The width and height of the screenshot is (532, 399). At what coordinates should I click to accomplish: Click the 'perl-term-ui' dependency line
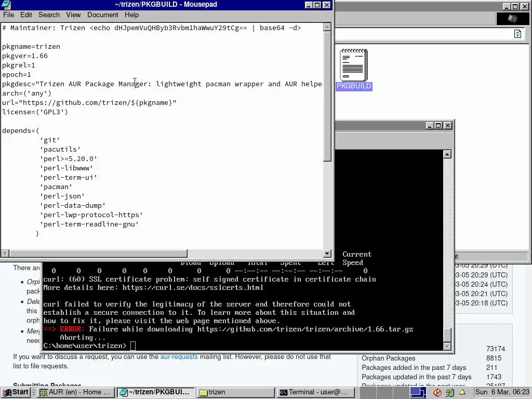pyautogui.click(x=69, y=178)
